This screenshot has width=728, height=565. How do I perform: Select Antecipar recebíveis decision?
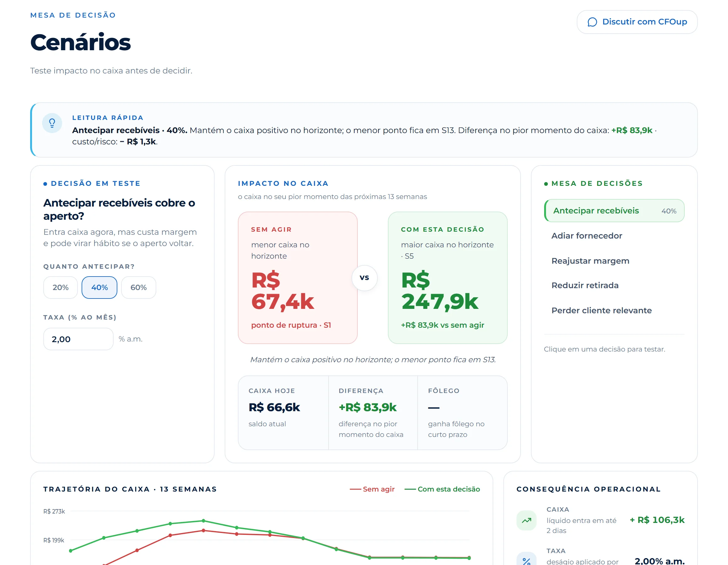tap(614, 211)
